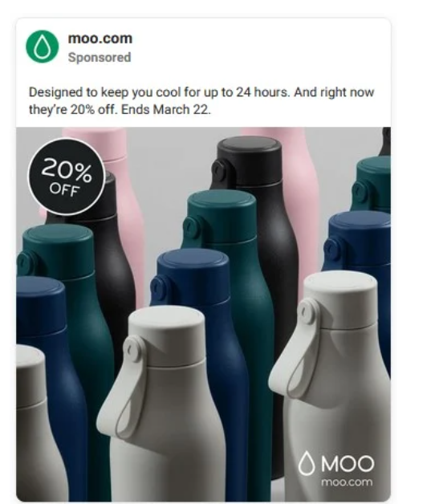
Task: Open the moo.com advertiser name link
Action: 100,39
